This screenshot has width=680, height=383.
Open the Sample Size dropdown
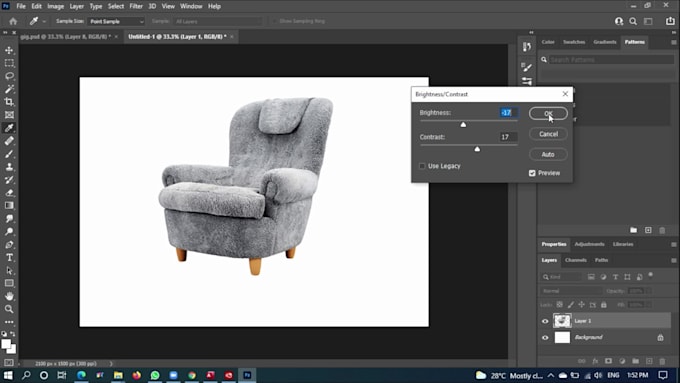tap(116, 21)
